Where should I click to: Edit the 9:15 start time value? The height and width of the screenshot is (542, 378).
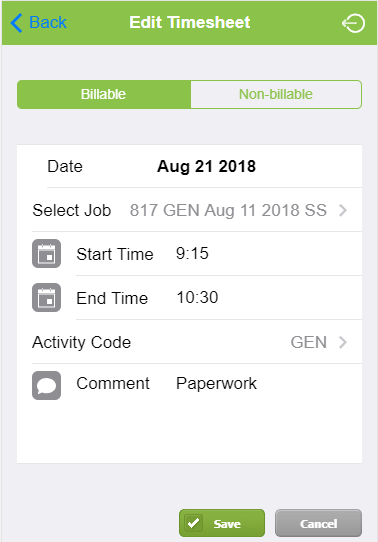pyautogui.click(x=192, y=253)
